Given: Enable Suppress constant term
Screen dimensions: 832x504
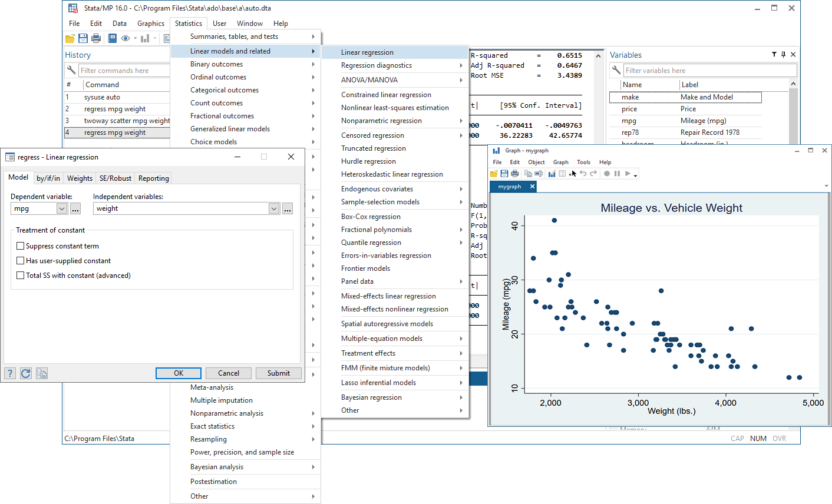Looking at the screenshot, I should click(x=20, y=246).
